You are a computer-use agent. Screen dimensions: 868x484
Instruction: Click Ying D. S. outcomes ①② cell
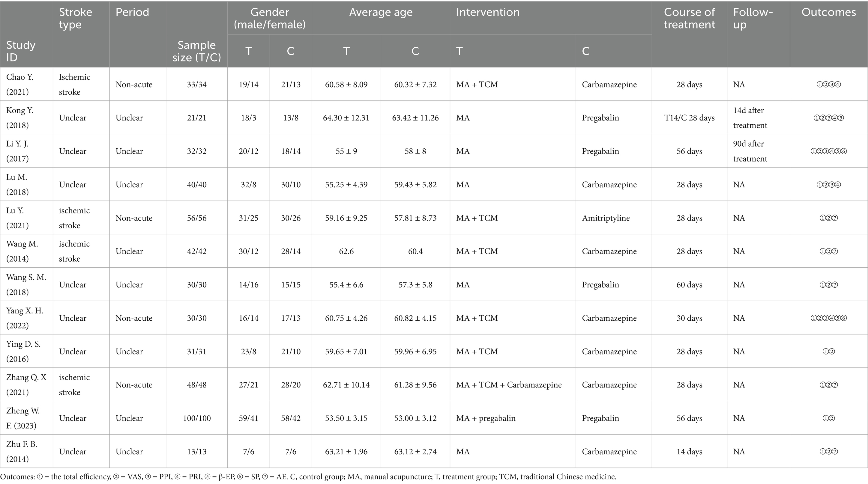829,352
